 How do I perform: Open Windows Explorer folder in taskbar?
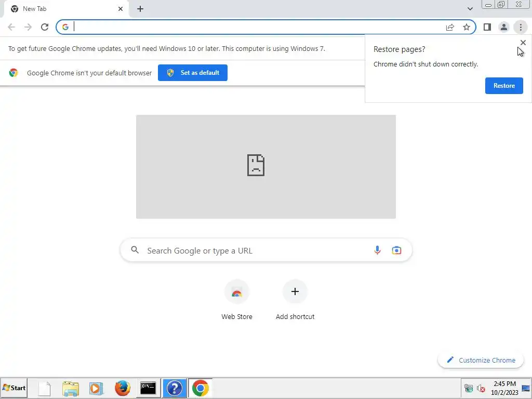(71, 388)
